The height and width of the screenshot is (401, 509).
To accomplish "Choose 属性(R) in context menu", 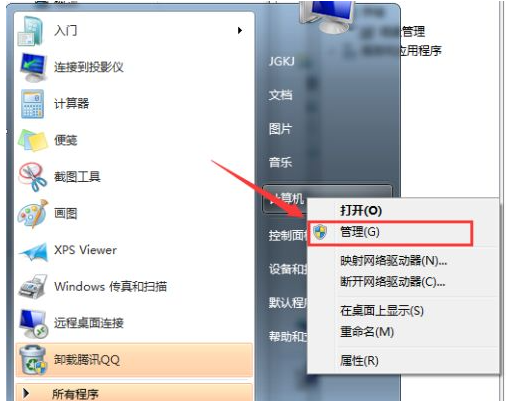I will point(359,361).
